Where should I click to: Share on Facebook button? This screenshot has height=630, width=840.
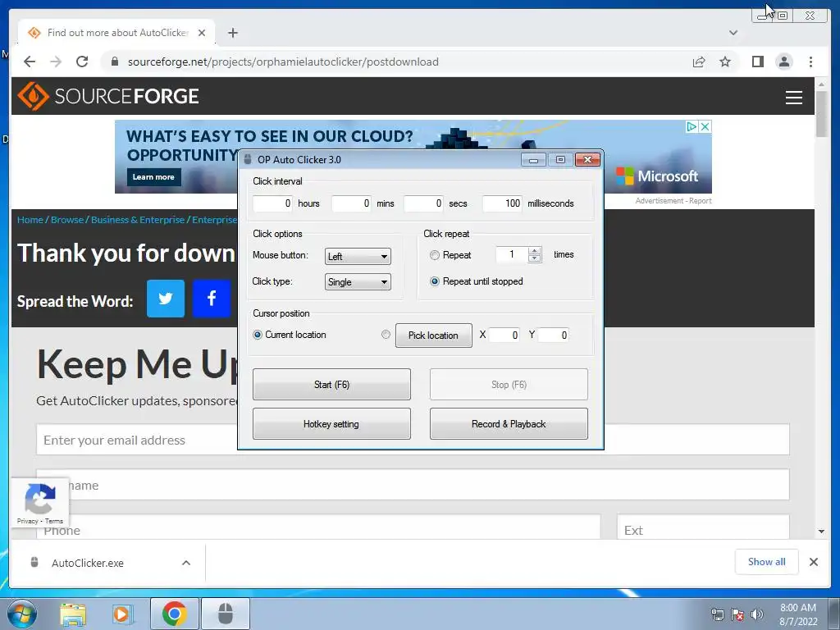point(212,299)
